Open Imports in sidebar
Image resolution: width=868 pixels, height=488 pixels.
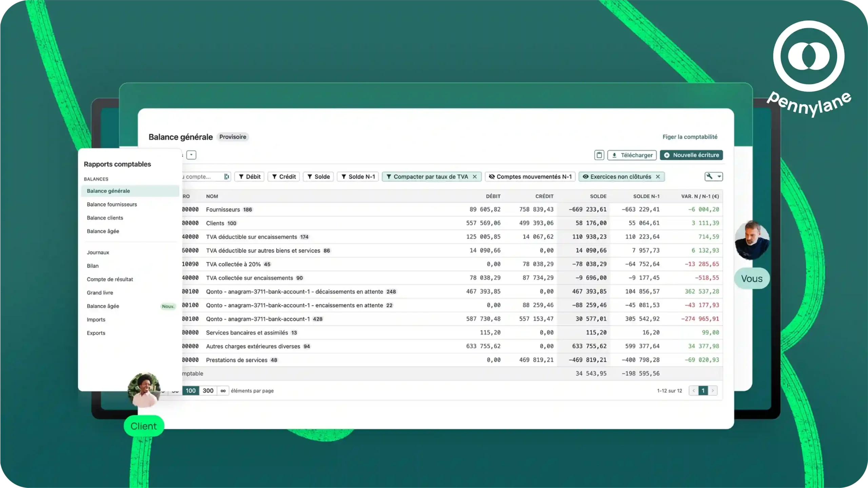(96, 320)
